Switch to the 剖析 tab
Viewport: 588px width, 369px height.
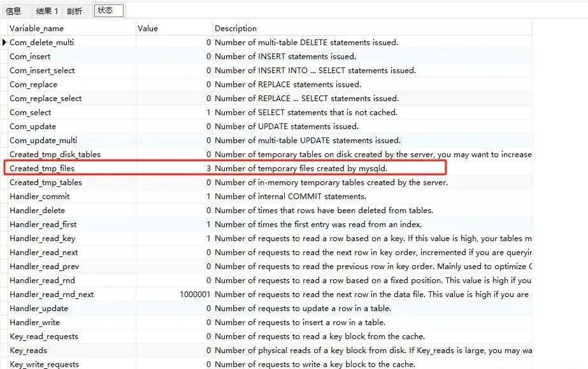pos(75,11)
